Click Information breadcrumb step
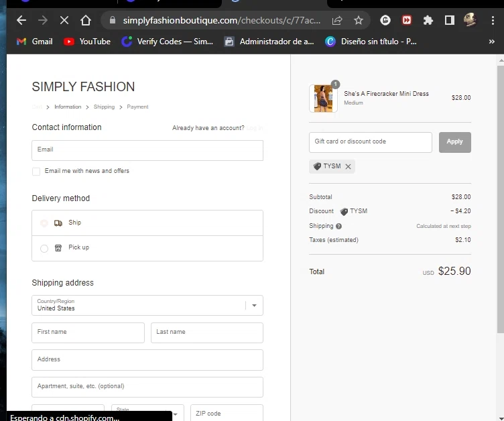Screen dimensions: 504x421 (x=68, y=107)
